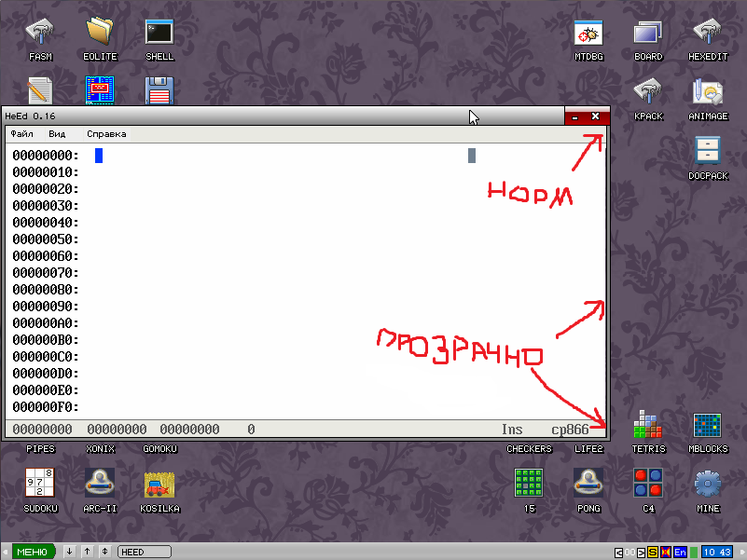Switch keyboard layout via En tray indicator
This screenshot has height=560, width=747.
pos(680,552)
